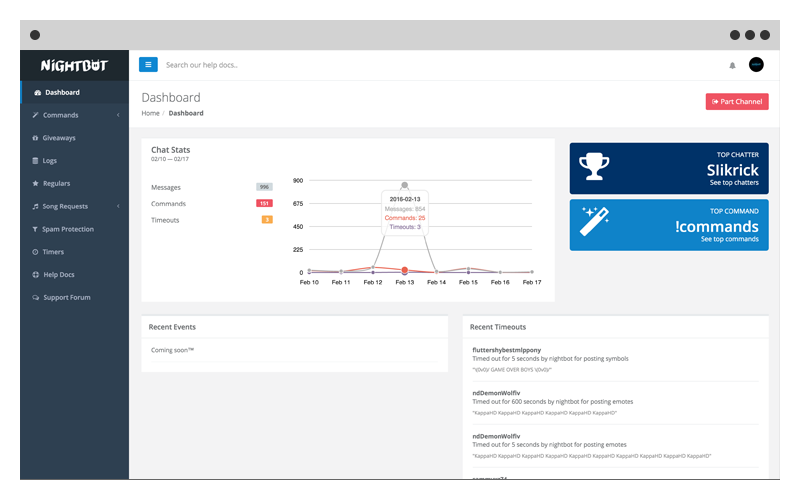Image resolution: width=800 pixels, height=500 pixels.
Task: Open Help Docs from the sidebar
Action: [x=58, y=275]
